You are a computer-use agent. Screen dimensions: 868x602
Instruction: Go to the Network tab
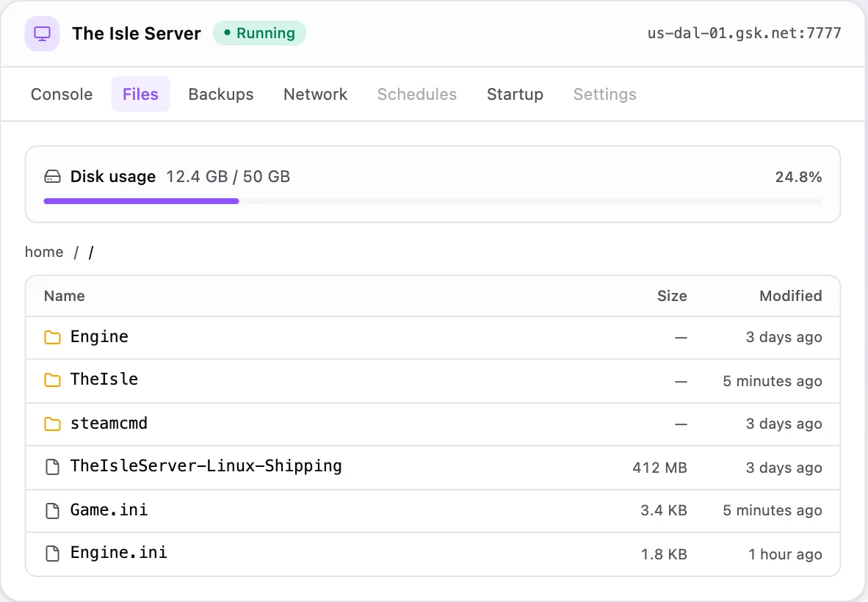[x=316, y=94]
